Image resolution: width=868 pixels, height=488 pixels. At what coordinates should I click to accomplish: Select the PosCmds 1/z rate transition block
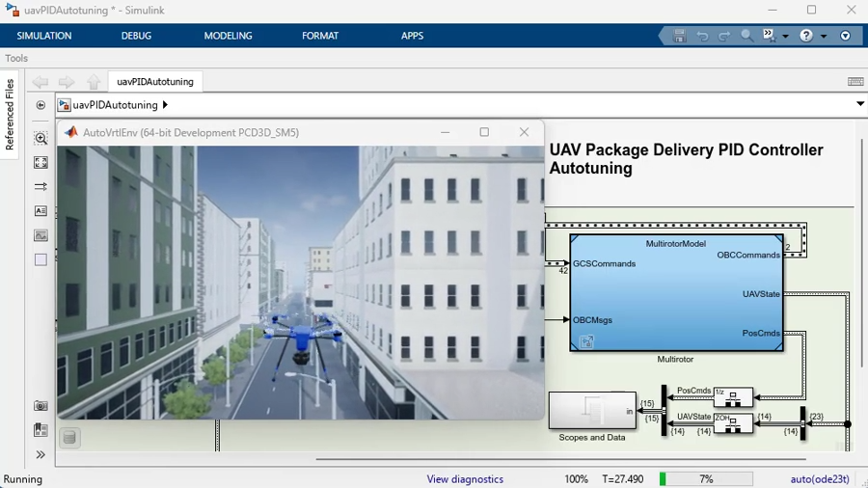[733, 396]
